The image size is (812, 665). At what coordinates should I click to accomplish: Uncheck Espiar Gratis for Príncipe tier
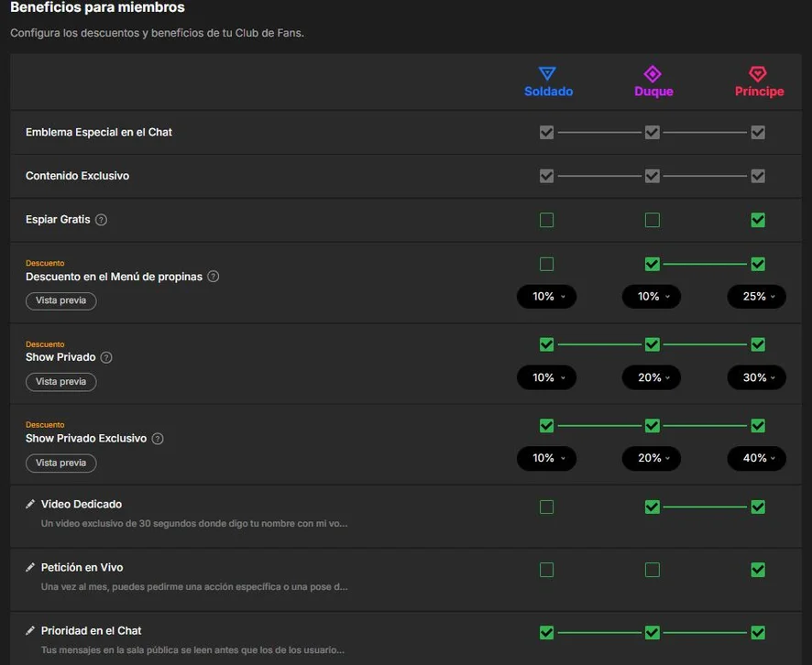pos(758,220)
